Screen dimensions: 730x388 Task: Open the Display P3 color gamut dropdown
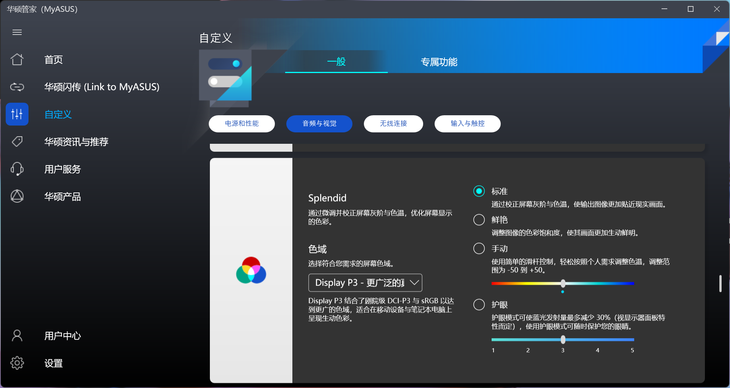coord(365,282)
